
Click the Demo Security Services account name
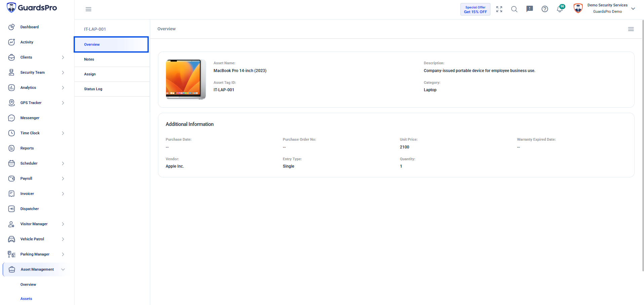point(607,5)
